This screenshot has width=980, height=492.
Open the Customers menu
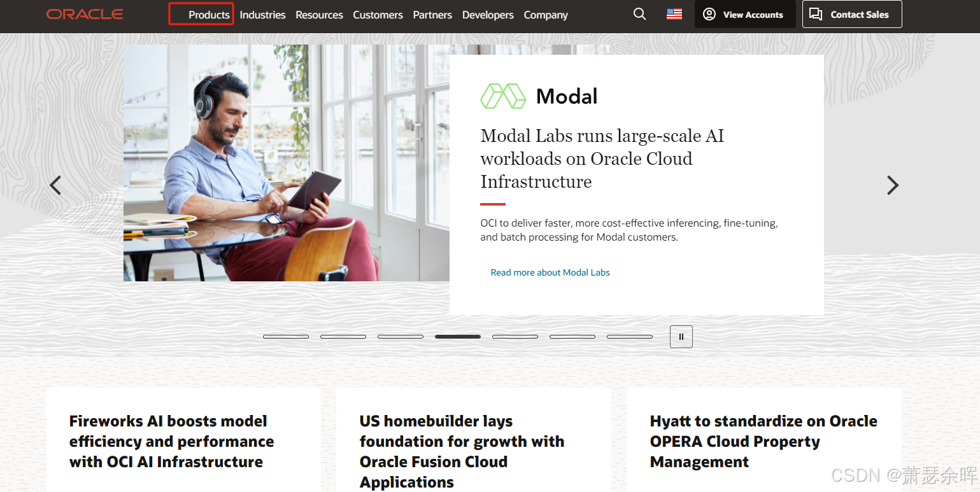click(378, 15)
